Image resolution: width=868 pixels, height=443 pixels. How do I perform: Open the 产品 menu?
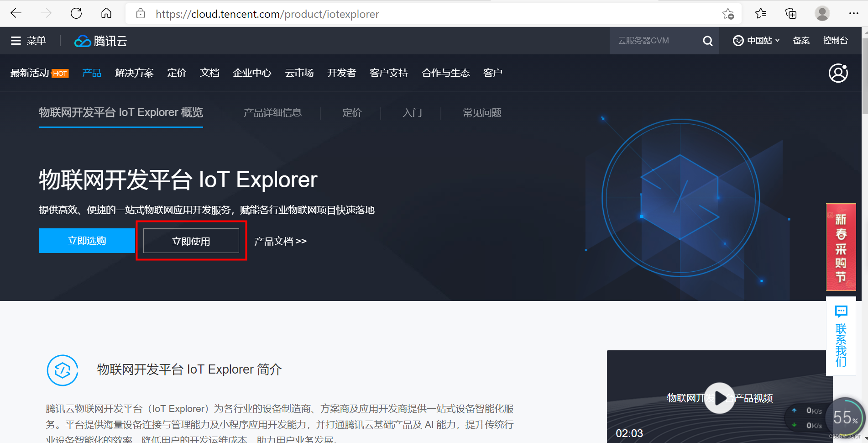(x=92, y=73)
